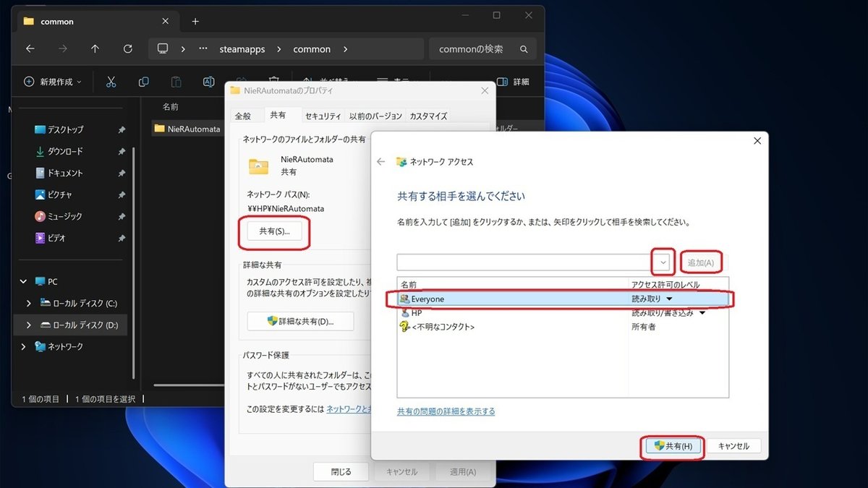
Task: Click the steamapps breadcrumb
Action: click(242, 49)
